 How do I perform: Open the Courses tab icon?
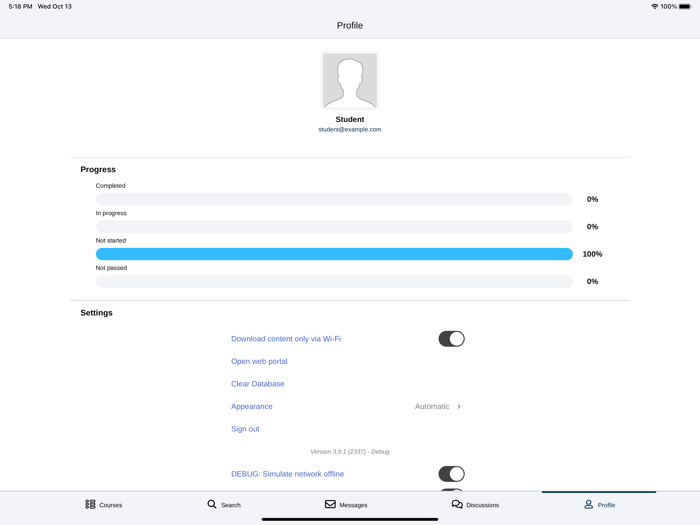(90, 505)
